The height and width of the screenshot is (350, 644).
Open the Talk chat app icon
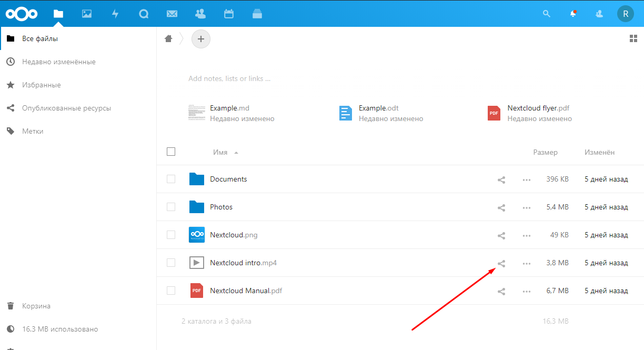[x=144, y=14]
